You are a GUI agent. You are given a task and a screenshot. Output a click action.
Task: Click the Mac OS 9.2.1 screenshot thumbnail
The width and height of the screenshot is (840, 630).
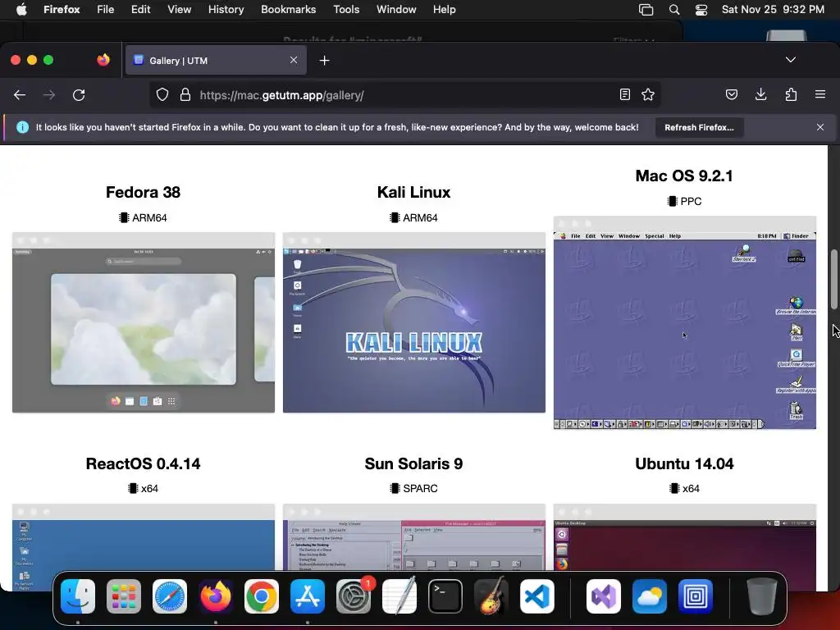[685, 322]
